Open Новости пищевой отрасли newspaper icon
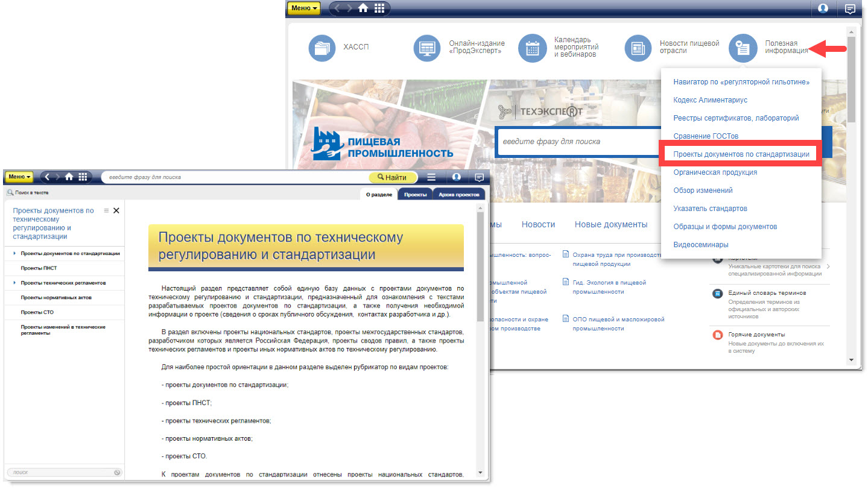 coord(638,48)
